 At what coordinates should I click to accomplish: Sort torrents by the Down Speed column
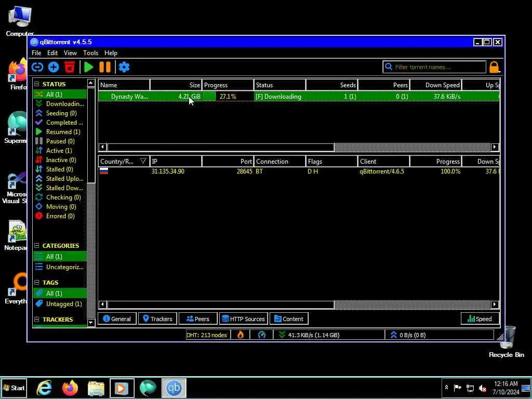pos(436,85)
